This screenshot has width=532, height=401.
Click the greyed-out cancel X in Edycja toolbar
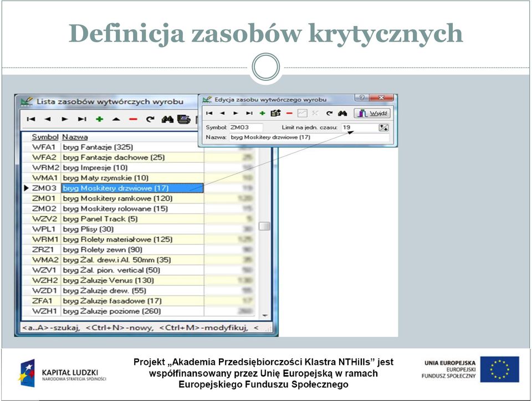pyautogui.click(x=315, y=113)
